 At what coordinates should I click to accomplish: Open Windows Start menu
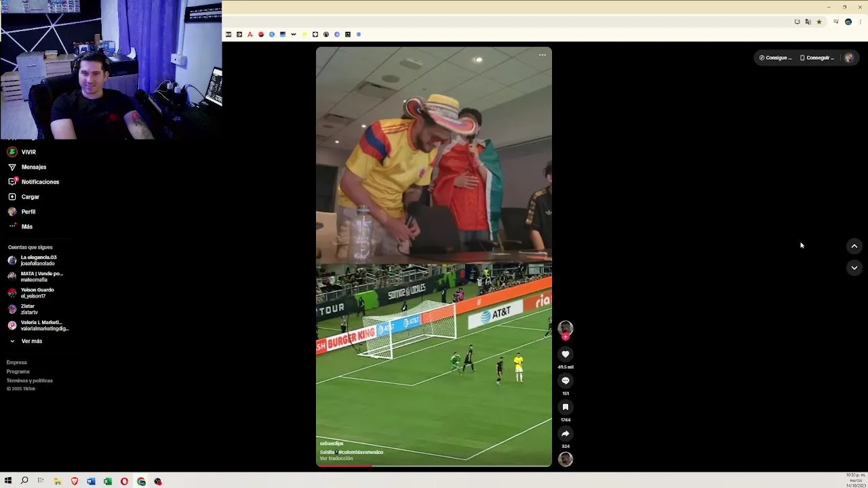[8, 481]
